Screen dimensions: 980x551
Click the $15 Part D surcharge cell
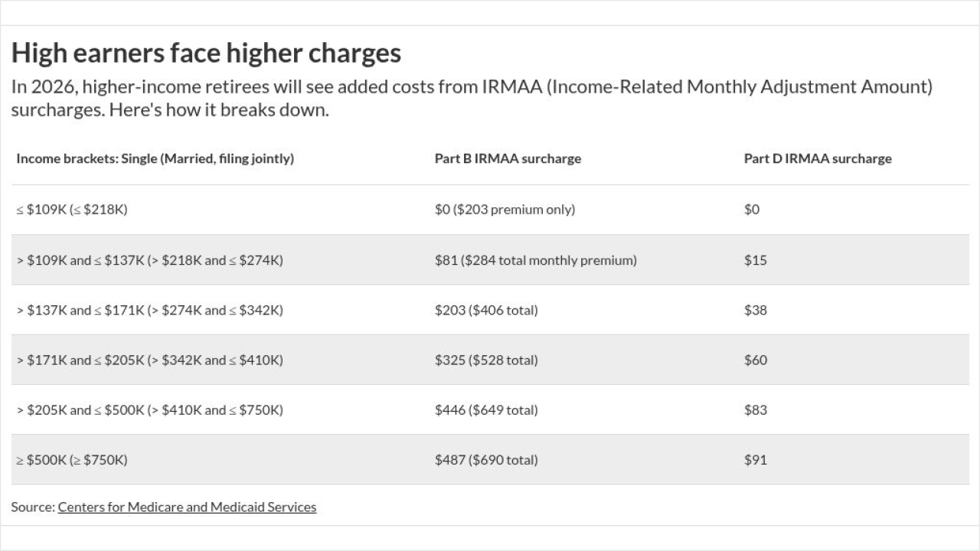[755, 260]
